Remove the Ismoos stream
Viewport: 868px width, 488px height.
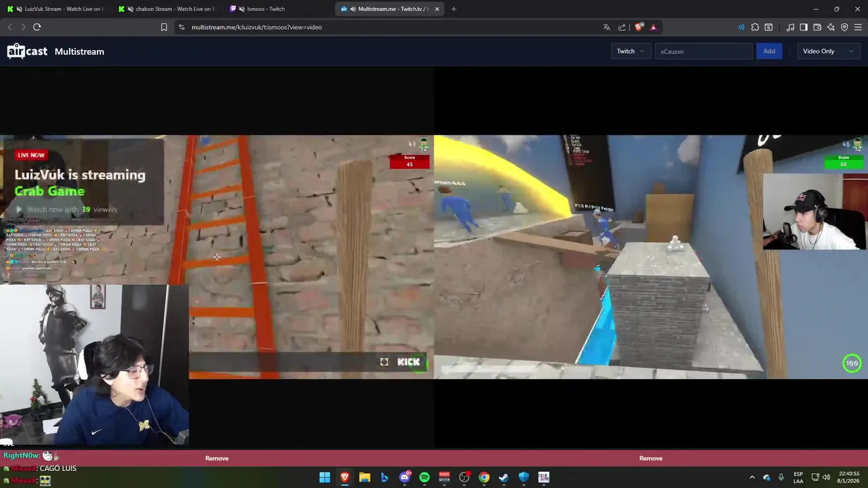[651, 458]
